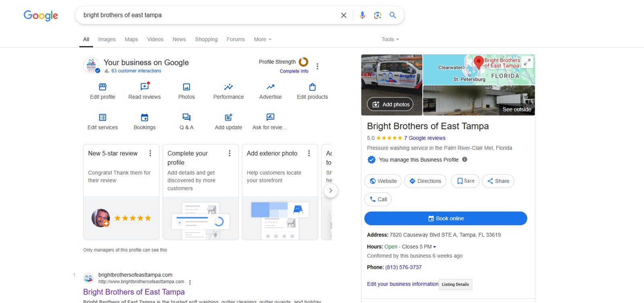
Task: Open Edit profile shortcut
Action: [103, 91]
